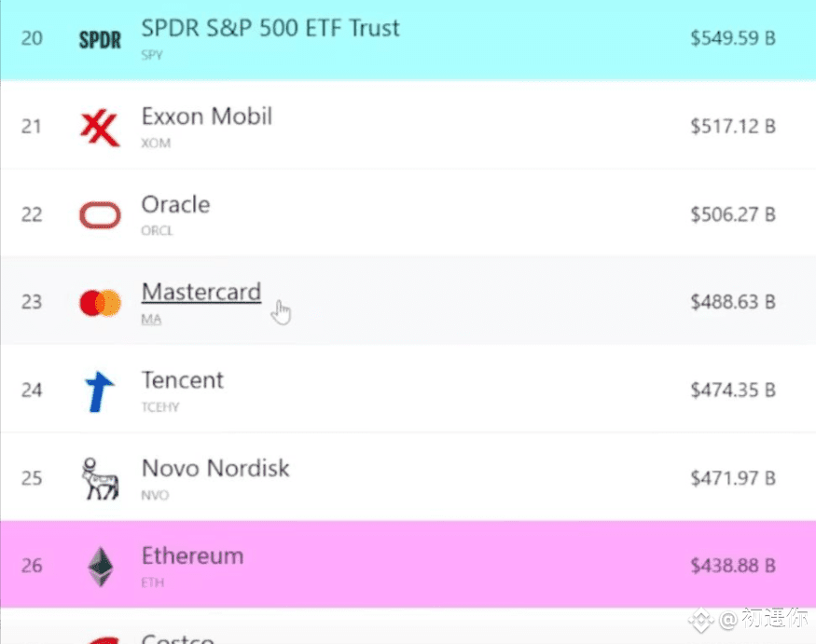Click the Exxon Mobil logo
The width and height of the screenshot is (816, 644).
[x=100, y=127]
